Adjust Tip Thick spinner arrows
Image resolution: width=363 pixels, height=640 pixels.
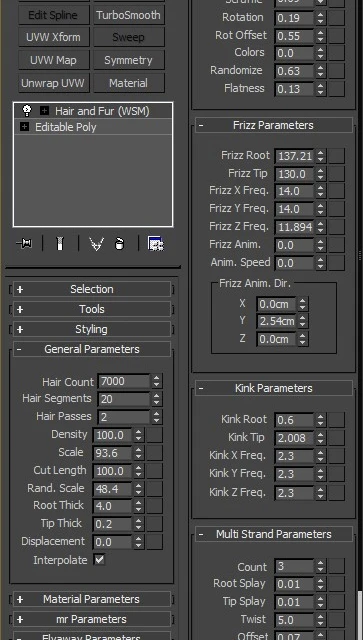[139, 524]
